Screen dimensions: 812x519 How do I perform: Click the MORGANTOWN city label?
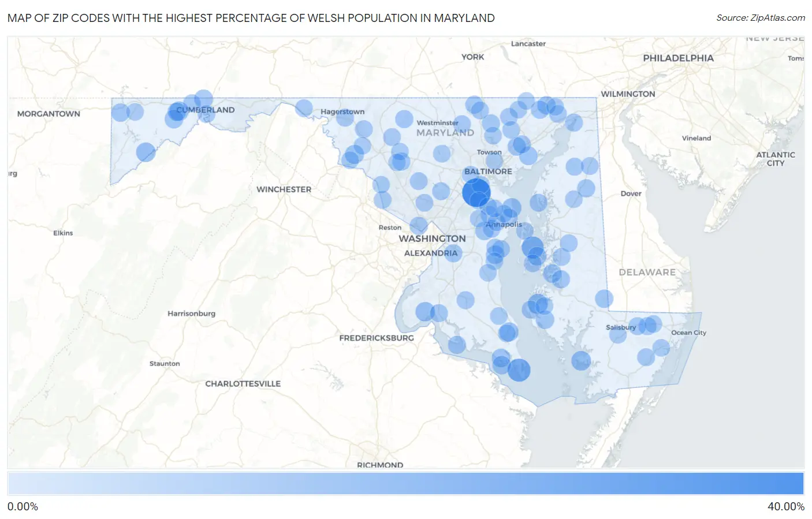[x=49, y=114]
